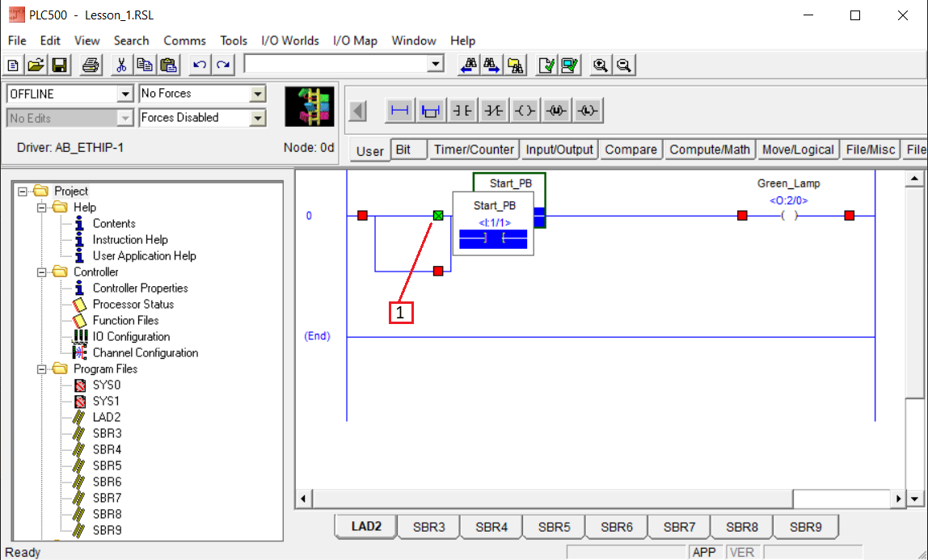928x560 pixels.
Task: Collapse the Controller folder node
Action: click(42, 272)
